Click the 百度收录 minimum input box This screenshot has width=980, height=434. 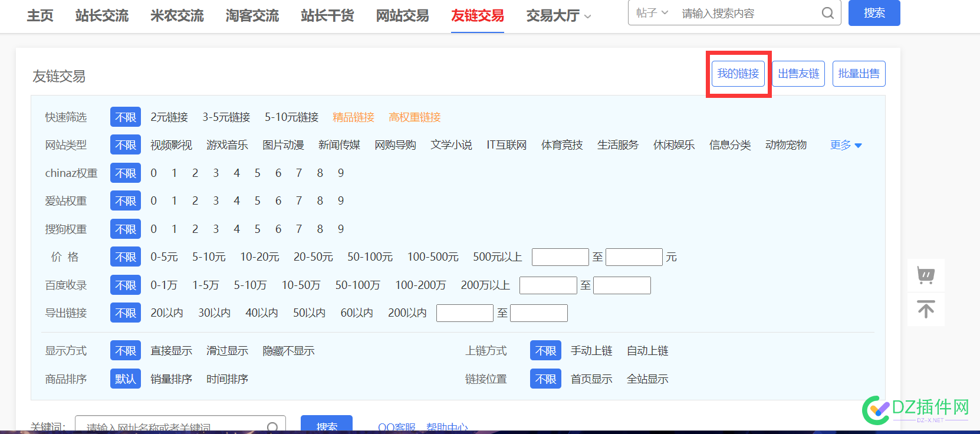548,285
